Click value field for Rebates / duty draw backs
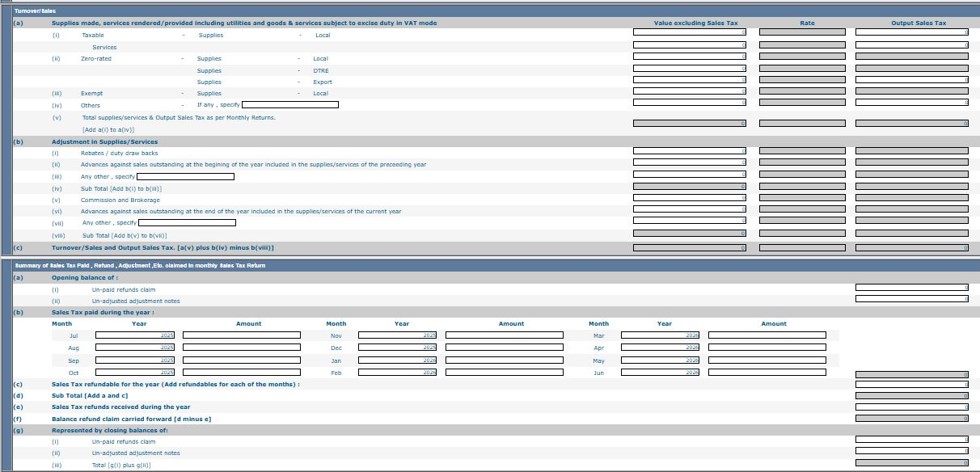This screenshot has height=472, width=980. coord(689,151)
